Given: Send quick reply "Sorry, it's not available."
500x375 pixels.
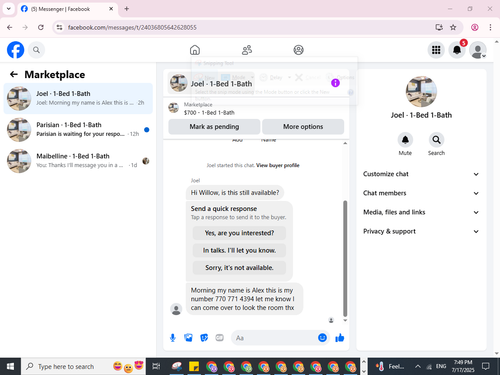Looking at the screenshot, I should [x=239, y=268].
